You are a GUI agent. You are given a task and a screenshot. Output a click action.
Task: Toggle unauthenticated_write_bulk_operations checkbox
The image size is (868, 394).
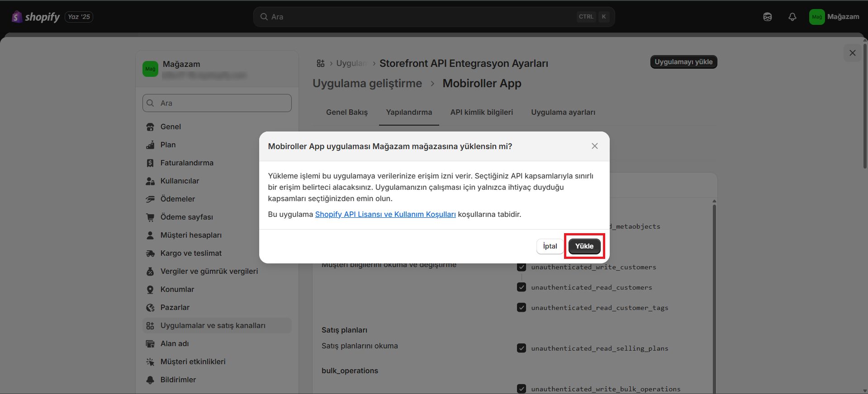522,389
